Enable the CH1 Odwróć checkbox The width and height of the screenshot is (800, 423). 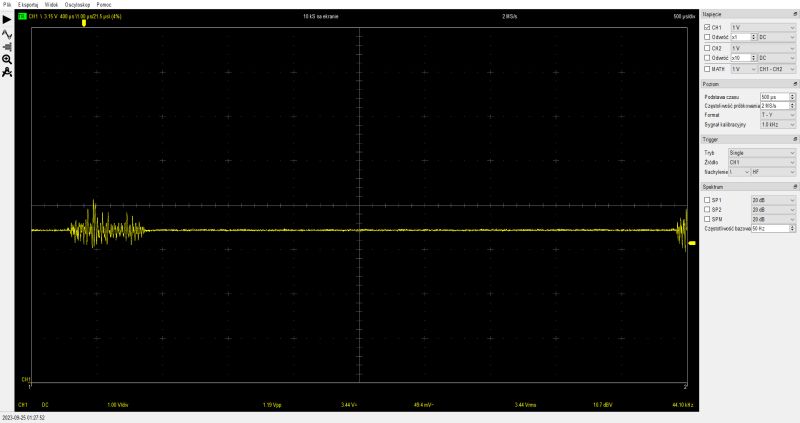click(x=707, y=37)
